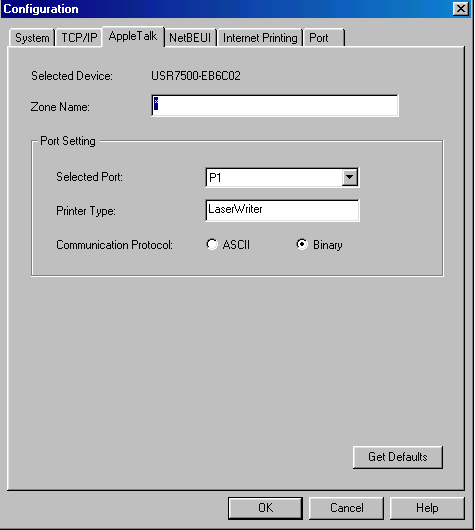Viewport: 475px width, 530px height.
Task: Click the Port Setting group label
Action: (x=68, y=141)
